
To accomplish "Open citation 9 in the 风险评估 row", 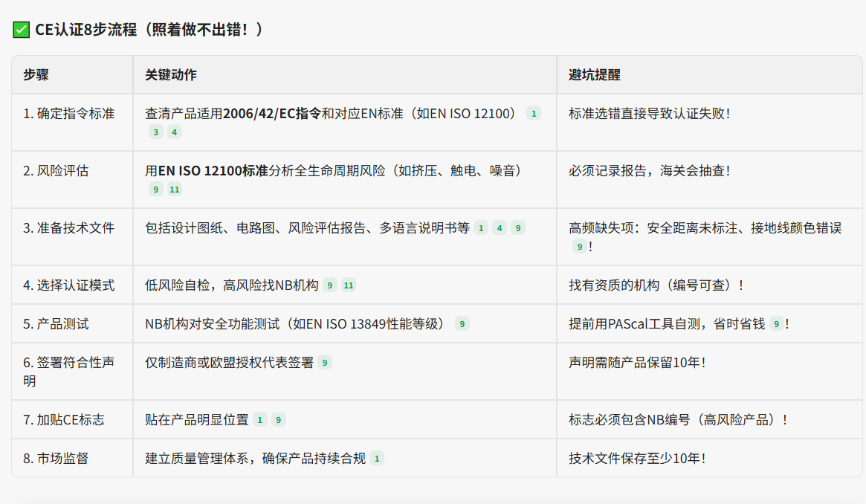I will [155, 190].
